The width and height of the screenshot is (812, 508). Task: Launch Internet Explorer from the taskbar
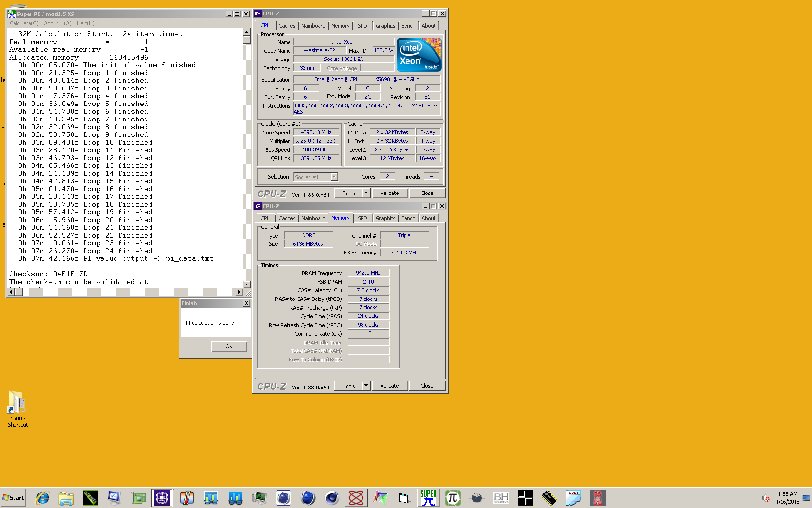43,498
